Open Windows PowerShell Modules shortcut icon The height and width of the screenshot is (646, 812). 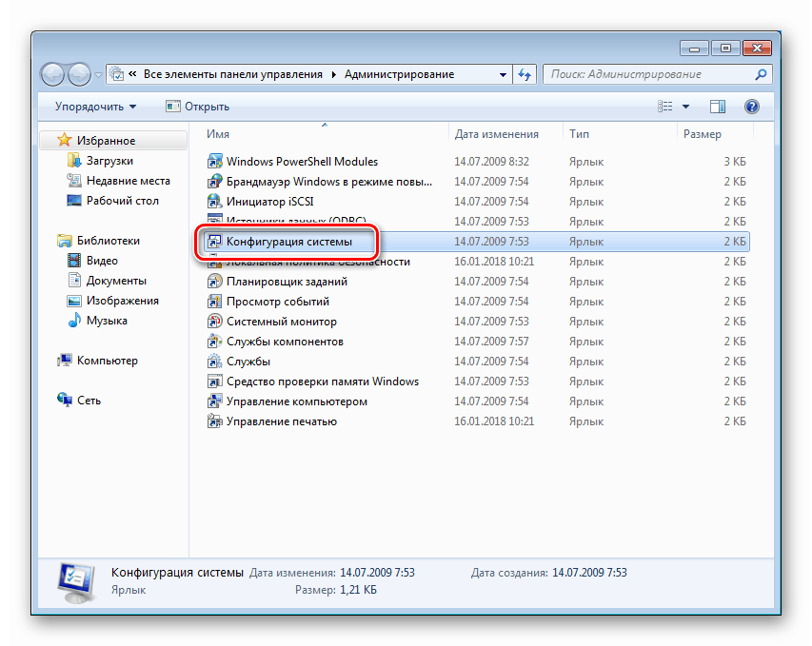pos(214,162)
